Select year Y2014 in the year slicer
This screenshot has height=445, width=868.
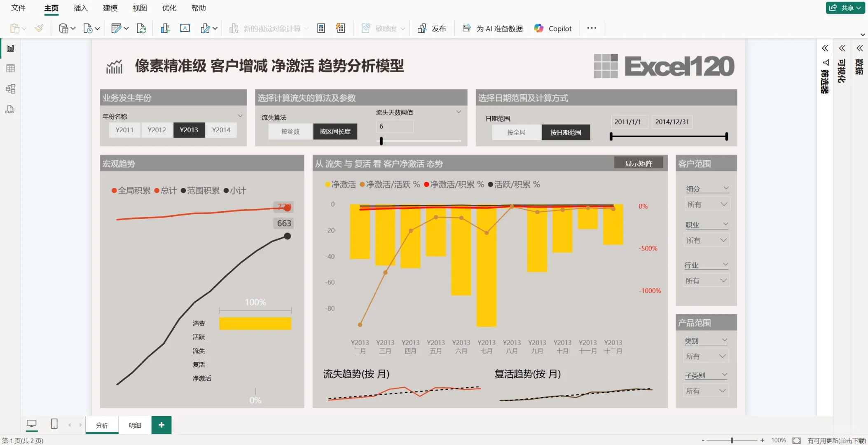tap(221, 130)
